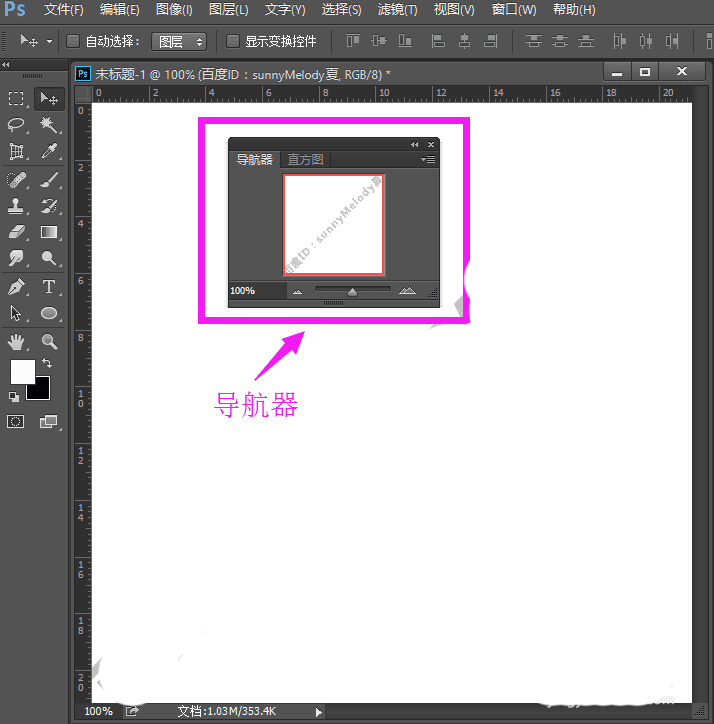Image resolution: width=714 pixels, height=724 pixels.
Task: Swap foreground and background colors
Action: (x=47, y=363)
